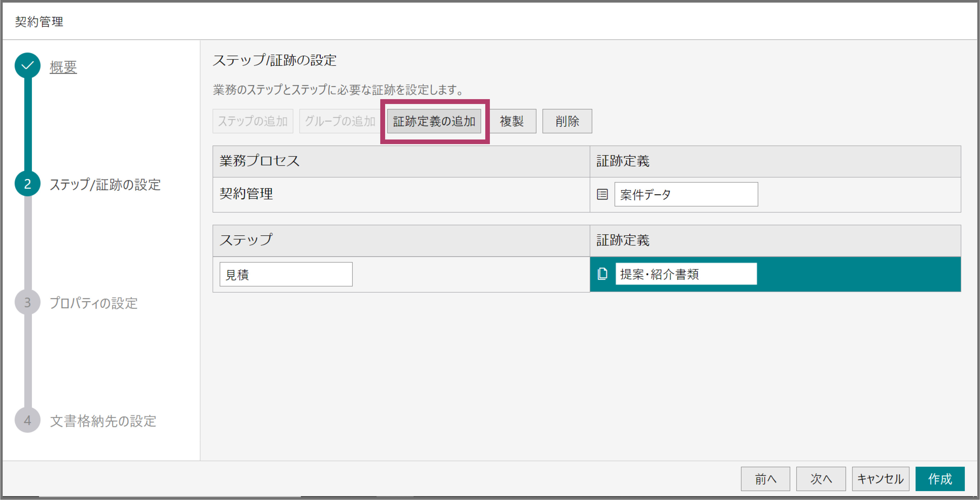Select step 2 circle icon
Image resolution: width=980 pixels, height=500 pixels.
[x=27, y=184]
